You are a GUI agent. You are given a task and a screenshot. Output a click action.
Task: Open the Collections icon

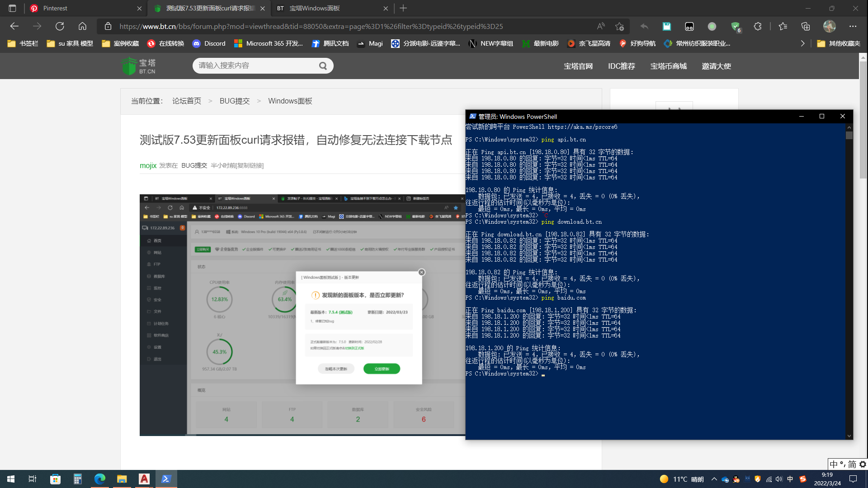[806, 26]
